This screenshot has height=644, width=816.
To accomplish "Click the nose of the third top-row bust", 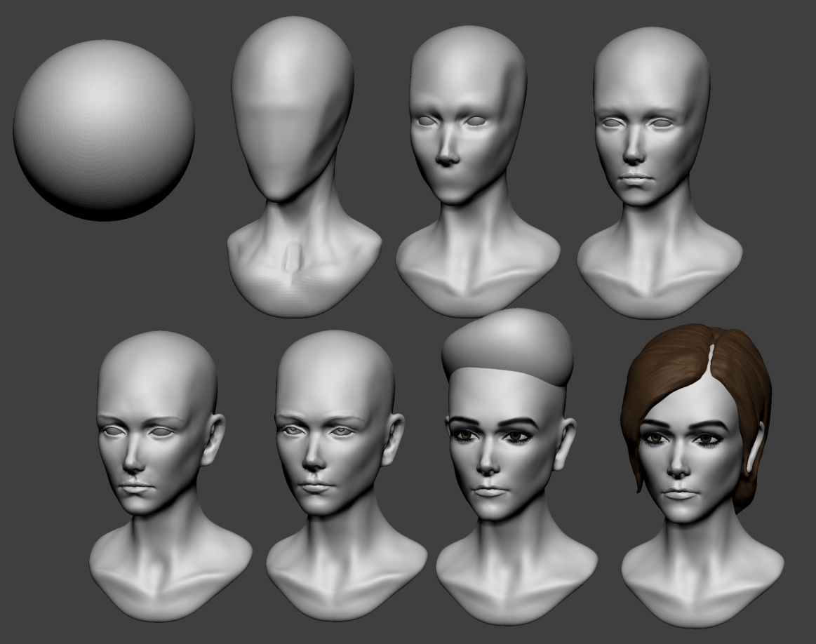I will 446,156.
